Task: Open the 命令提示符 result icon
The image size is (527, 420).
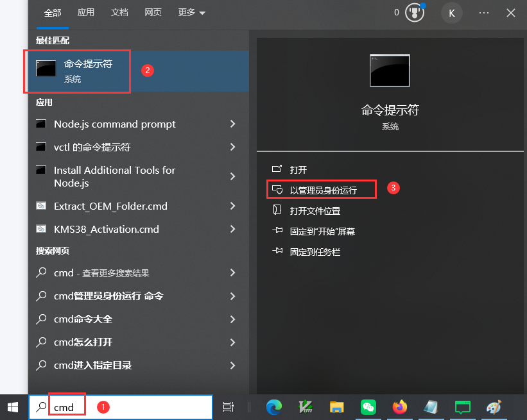Action: point(45,67)
